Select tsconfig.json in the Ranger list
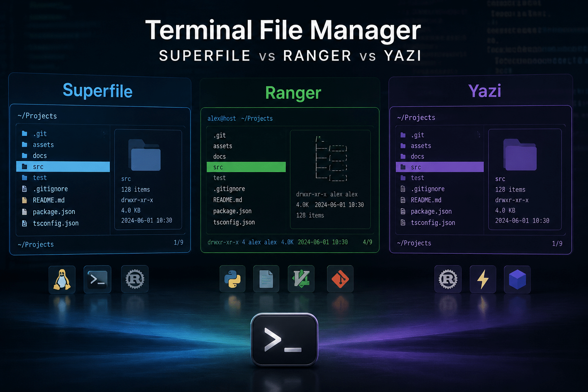The height and width of the screenshot is (392, 588). 234,222
